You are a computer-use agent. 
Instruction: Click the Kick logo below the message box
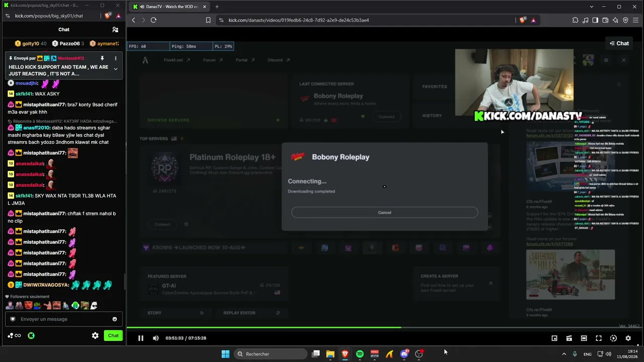click(31, 336)
